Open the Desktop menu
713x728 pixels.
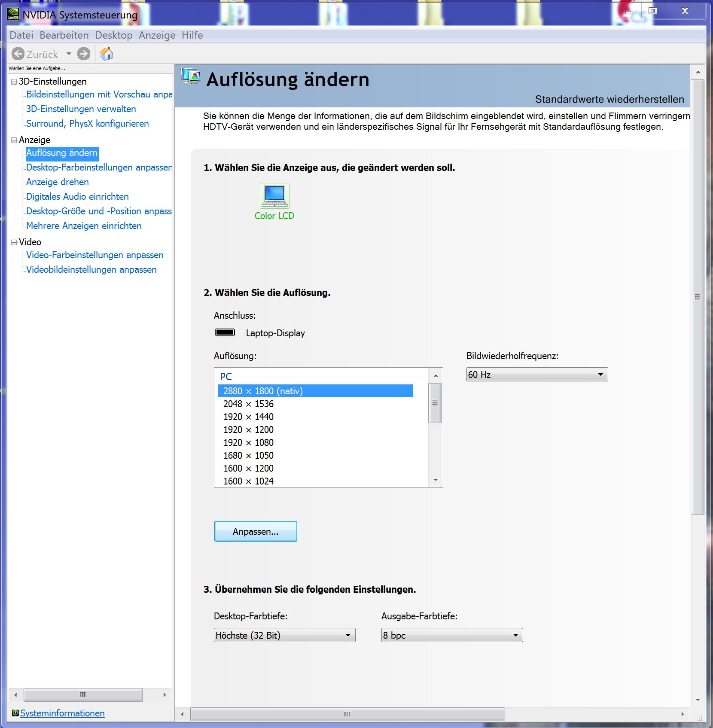pos(114,35)
